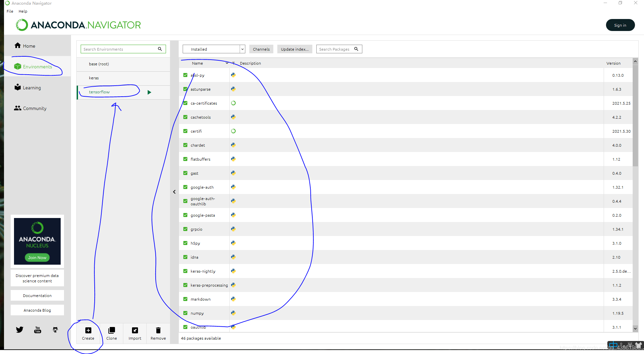
Task: Open the Community tab
Action: (x=37, y=108)
